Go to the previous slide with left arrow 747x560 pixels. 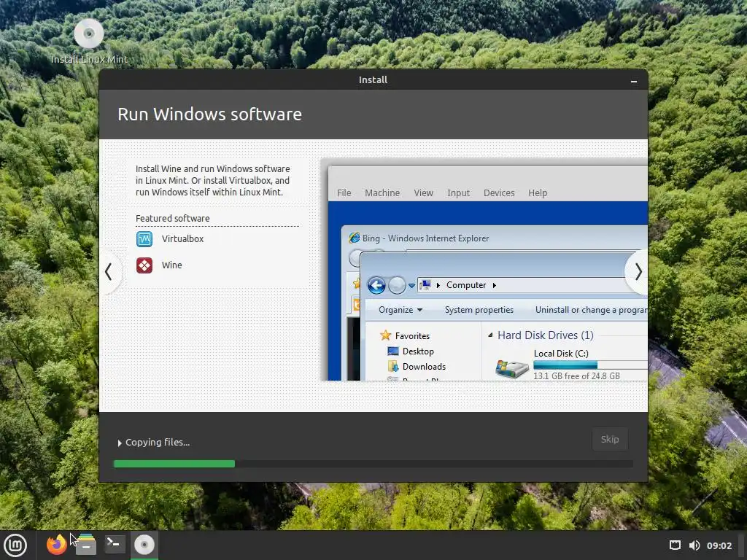(x=109, y=272)
